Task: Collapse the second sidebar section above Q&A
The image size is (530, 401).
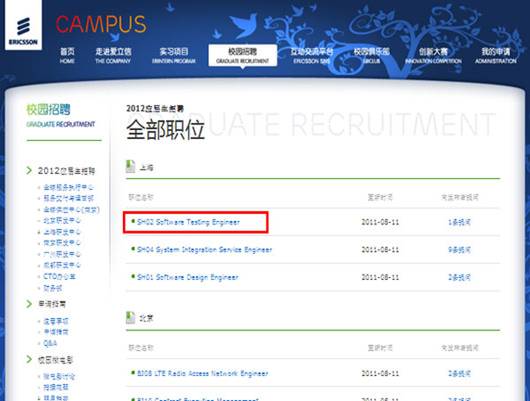Action: pyautogui.click(x=29, y=304)
